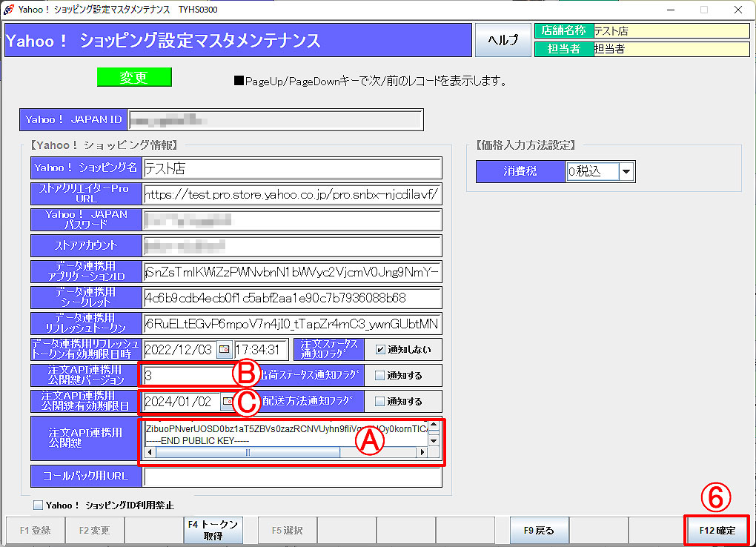This screenshot has height=547, width=756.
Task: Click the F1 登録 button
Action: pos(35,530)
